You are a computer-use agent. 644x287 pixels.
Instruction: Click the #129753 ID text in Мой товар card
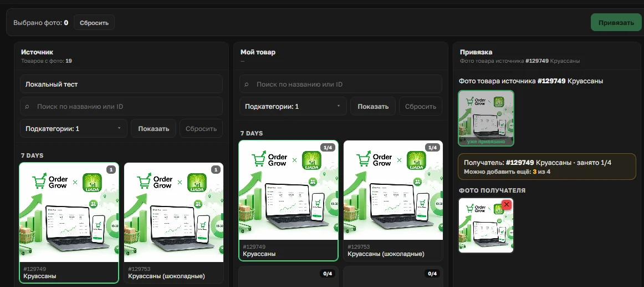click(359, 246)
